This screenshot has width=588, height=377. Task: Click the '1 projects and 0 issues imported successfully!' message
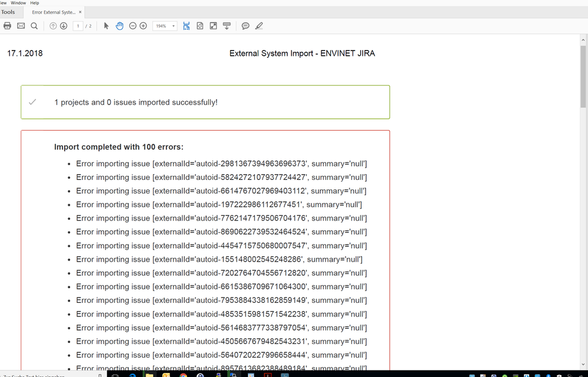pyautogui.click(x=136, y=102)
